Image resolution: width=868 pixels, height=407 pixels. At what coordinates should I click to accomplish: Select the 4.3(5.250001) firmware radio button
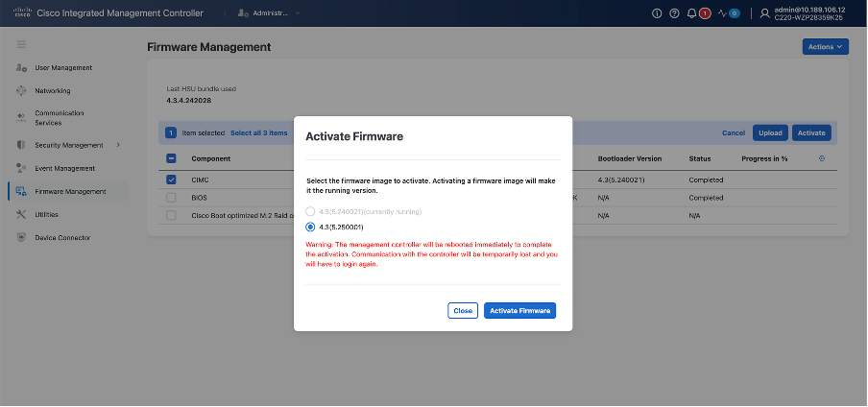[x=310, y=227]
